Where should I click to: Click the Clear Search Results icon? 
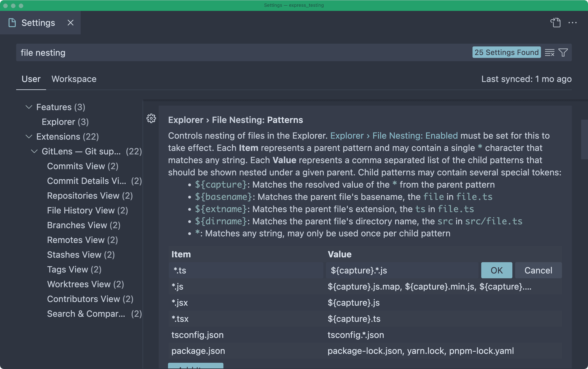click(550, 52)
